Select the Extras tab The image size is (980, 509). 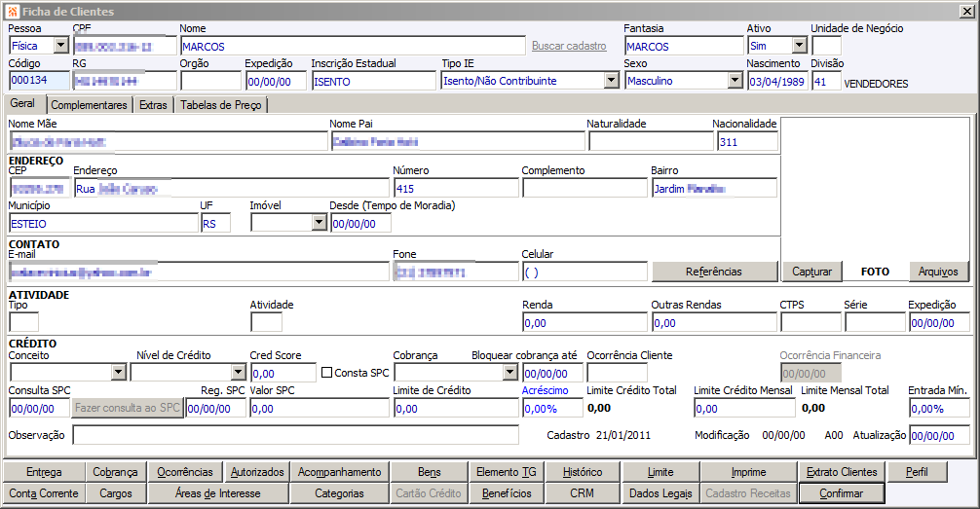[153, 105]
